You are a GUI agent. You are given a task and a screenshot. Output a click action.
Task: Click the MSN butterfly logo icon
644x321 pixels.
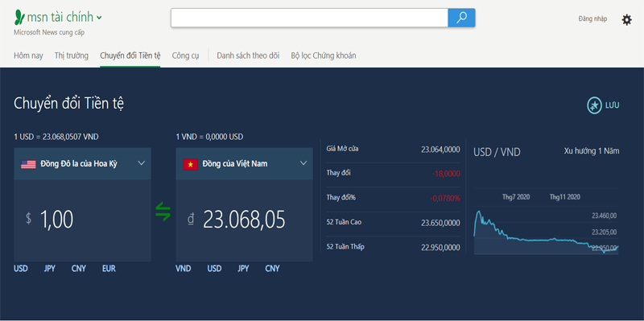19,17
